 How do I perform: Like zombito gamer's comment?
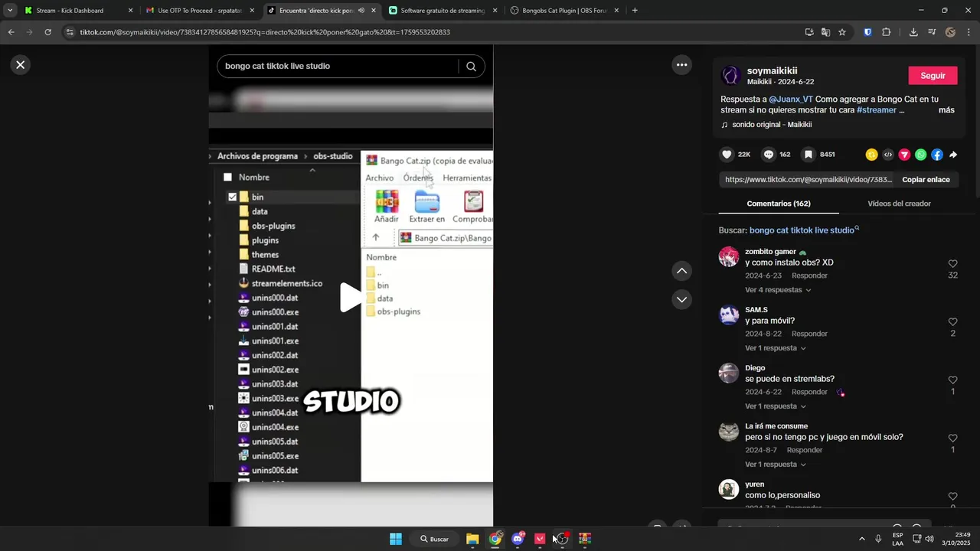952,264
